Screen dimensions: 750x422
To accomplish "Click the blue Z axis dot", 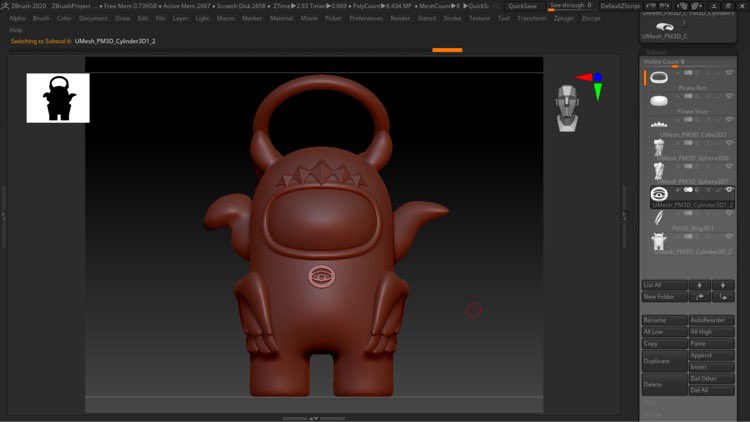I will point(597,77).
